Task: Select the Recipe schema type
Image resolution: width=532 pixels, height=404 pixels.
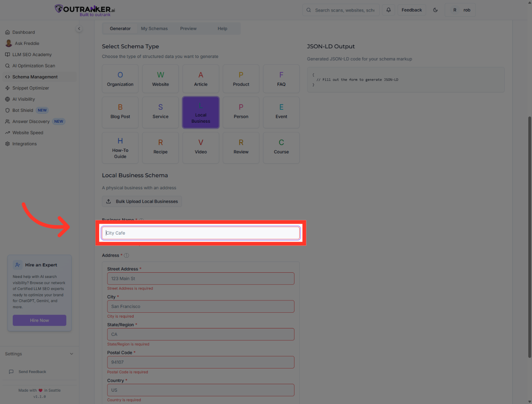Action: 160,148
